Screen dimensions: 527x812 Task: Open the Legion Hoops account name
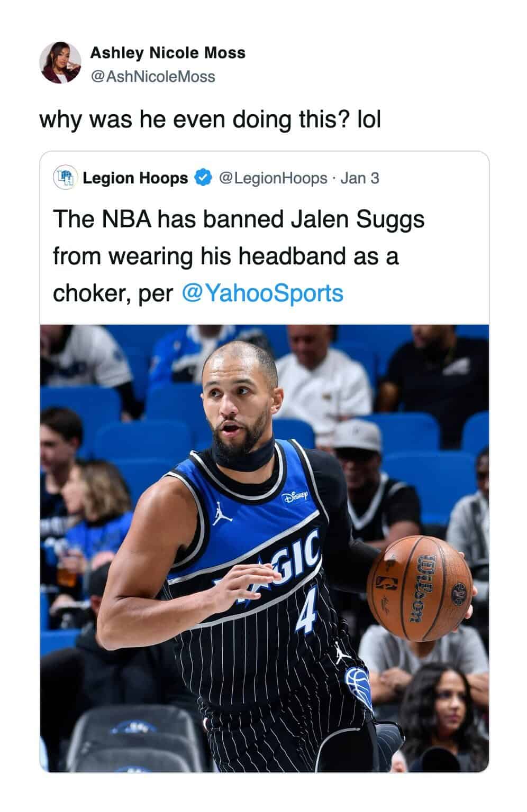135,178
